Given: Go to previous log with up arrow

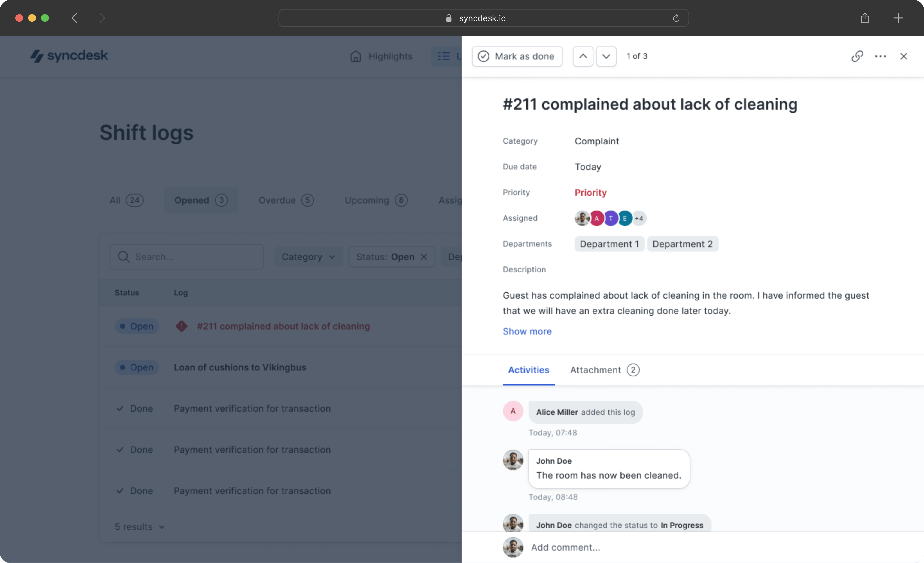Looking at the screenshot, I should (x=583, y=56).
